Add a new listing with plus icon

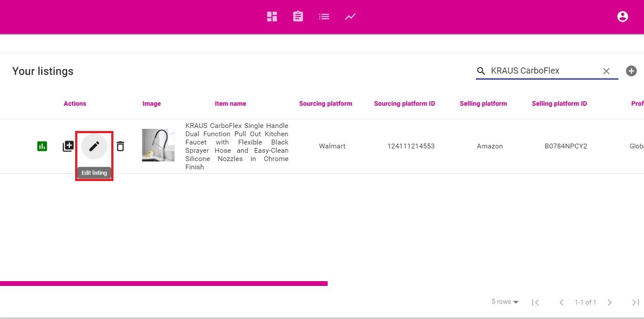[x=631, y=71]
